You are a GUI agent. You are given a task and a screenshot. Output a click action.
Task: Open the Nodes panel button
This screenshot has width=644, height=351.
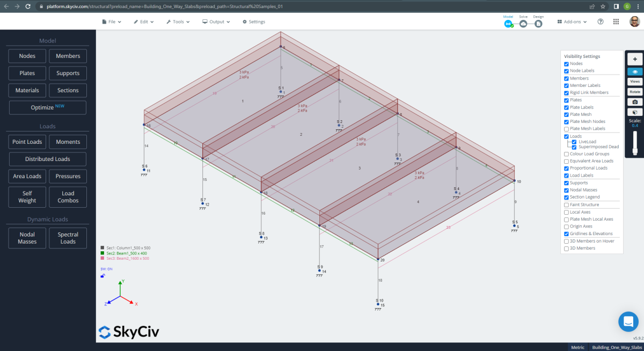click(x=27, y=56)
